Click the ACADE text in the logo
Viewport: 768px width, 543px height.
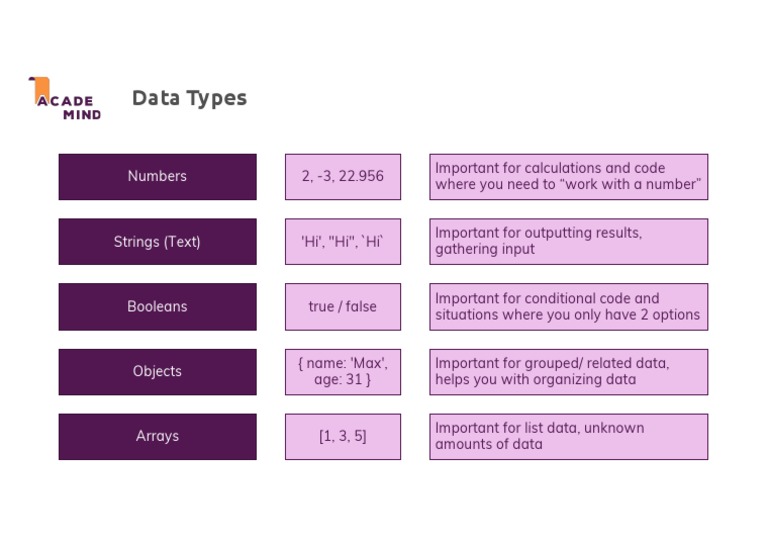[66, 101]
